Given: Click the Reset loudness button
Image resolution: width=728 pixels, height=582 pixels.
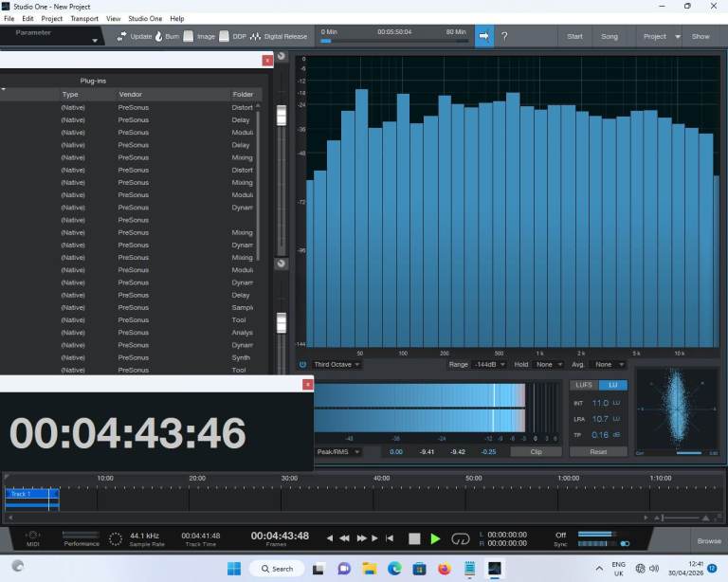Looking at the screenshot, I should 598,452.
